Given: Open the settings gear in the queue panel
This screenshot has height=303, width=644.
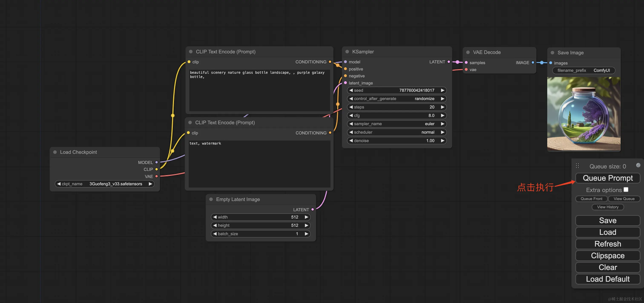Looking at the screenshot, I should pyautogui.click(x=638, y=165).
